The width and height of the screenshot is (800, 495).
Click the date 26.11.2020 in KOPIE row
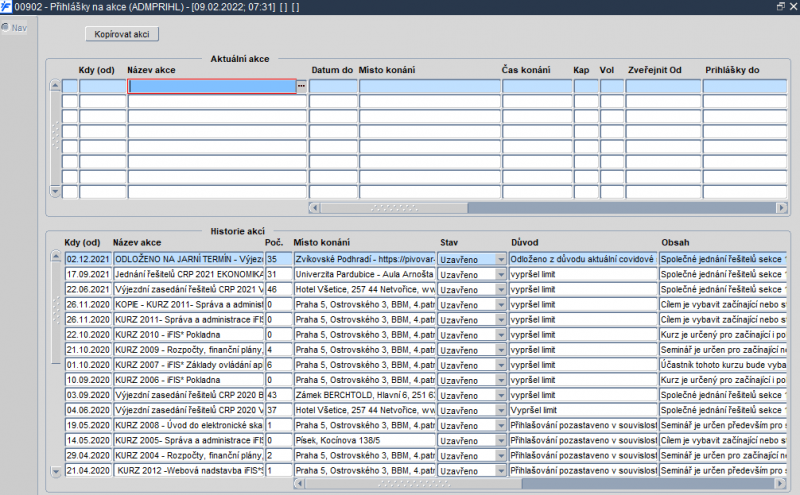[x=88, y=305]
